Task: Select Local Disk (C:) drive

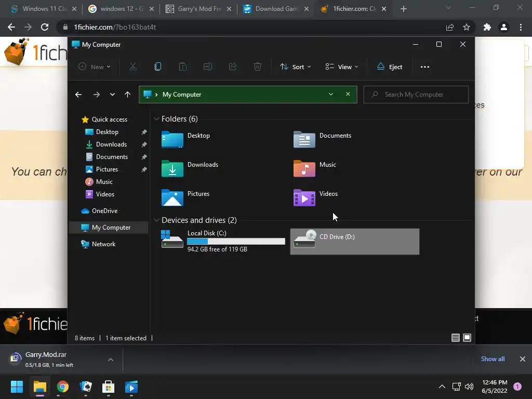Action: [222, 241]
